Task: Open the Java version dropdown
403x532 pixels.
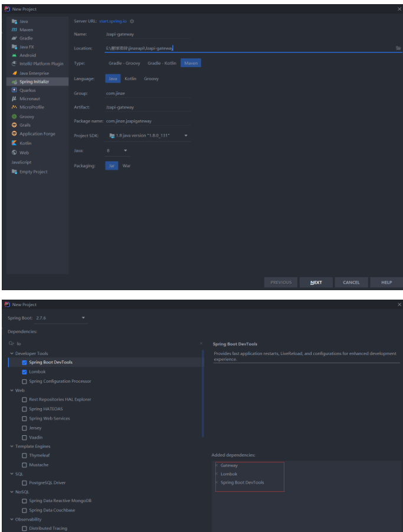Action: pos(125,150)
